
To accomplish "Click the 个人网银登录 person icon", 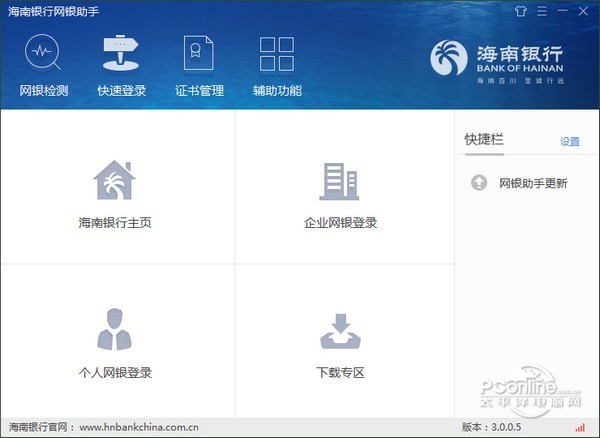I will 114,329.
